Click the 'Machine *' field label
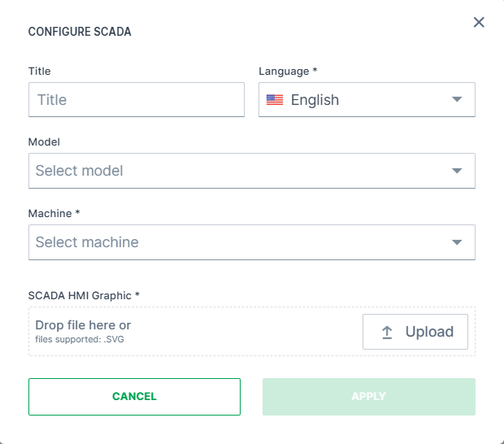Image resolution: width=504 pixels, height=444 pixels. pos(54,213)
